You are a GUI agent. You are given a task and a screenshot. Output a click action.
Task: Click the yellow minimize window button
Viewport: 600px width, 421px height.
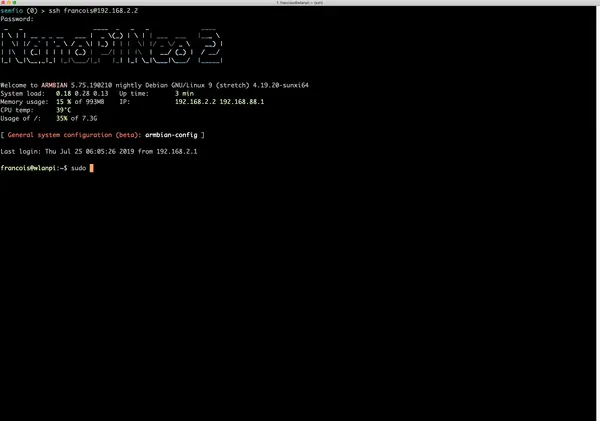point(9,2)
